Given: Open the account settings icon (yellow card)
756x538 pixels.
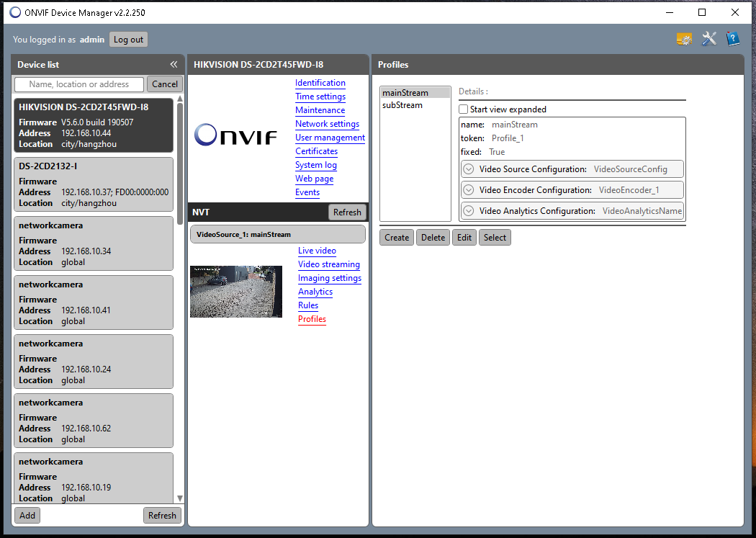Looking at the screenshot, I should (x=685, y=39).
